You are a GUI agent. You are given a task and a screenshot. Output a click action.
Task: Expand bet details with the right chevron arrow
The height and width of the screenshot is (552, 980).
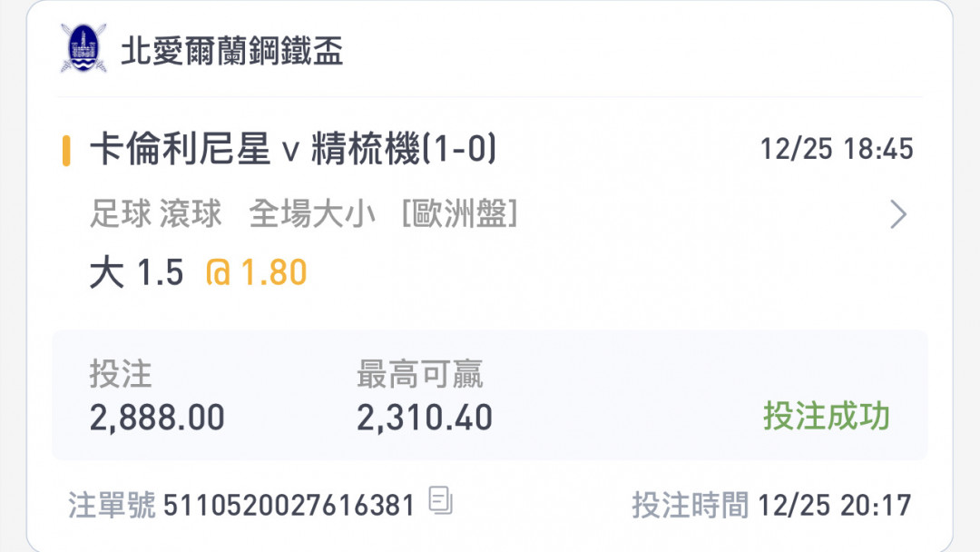point(898,214)
